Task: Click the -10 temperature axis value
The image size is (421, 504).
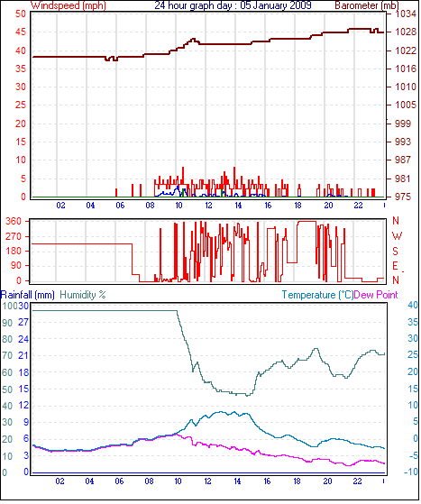Action: click(x=411, y=472)
